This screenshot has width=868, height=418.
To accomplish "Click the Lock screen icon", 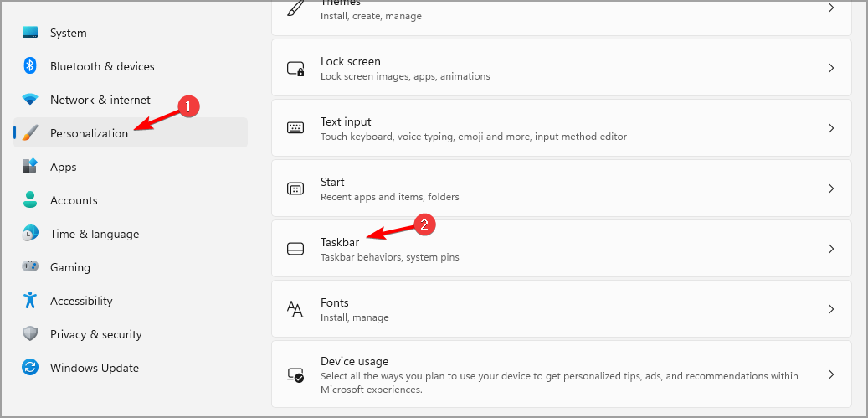I will coord(295,69).
